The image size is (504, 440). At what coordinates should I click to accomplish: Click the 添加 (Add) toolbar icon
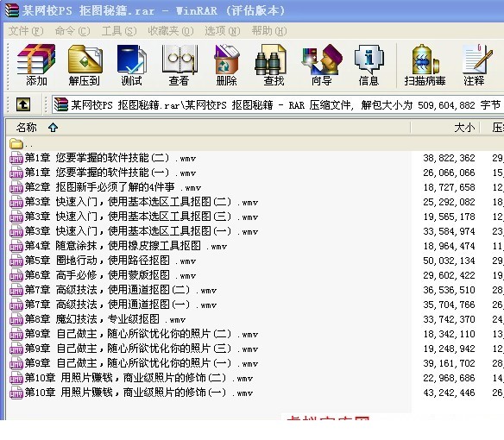(x=36, y=66)
